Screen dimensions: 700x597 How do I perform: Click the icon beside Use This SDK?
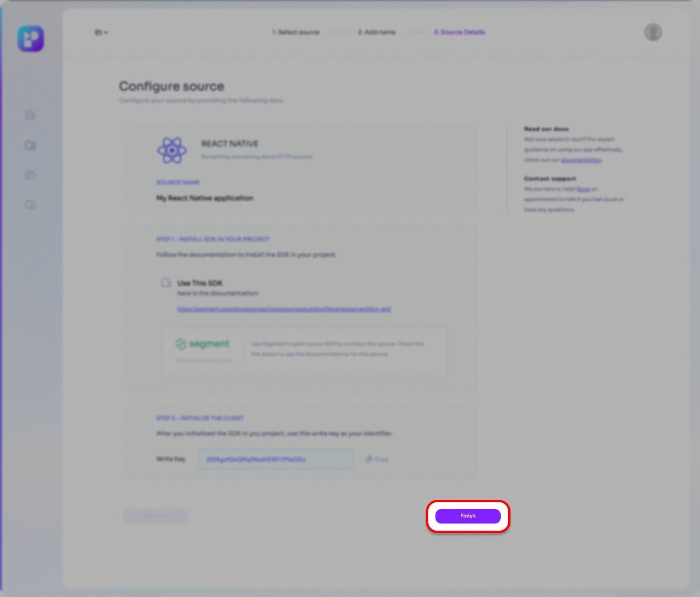coord(166,283)
